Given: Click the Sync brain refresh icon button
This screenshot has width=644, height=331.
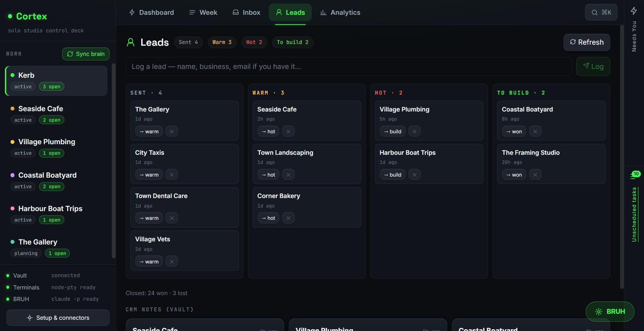Looking at the screenshot, I should click(x=86, y=54).
